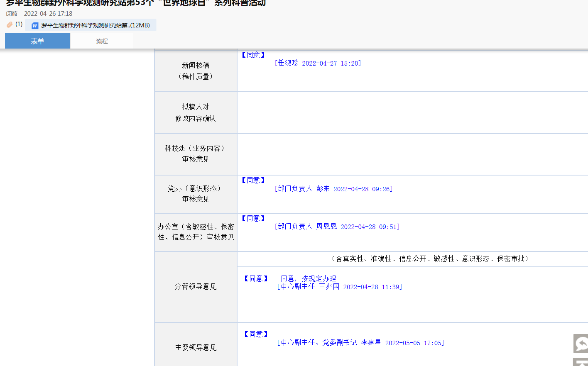Open the 流程 tab

click(102, 41)
